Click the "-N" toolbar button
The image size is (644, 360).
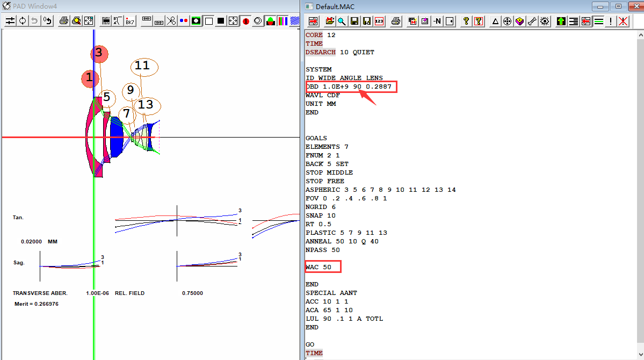pos(437,21)
